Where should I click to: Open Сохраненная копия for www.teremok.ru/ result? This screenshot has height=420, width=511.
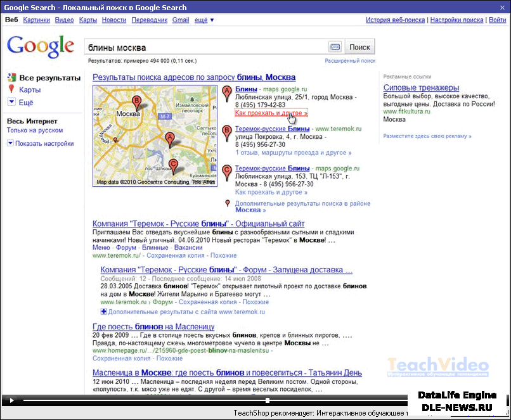point(176,255)
